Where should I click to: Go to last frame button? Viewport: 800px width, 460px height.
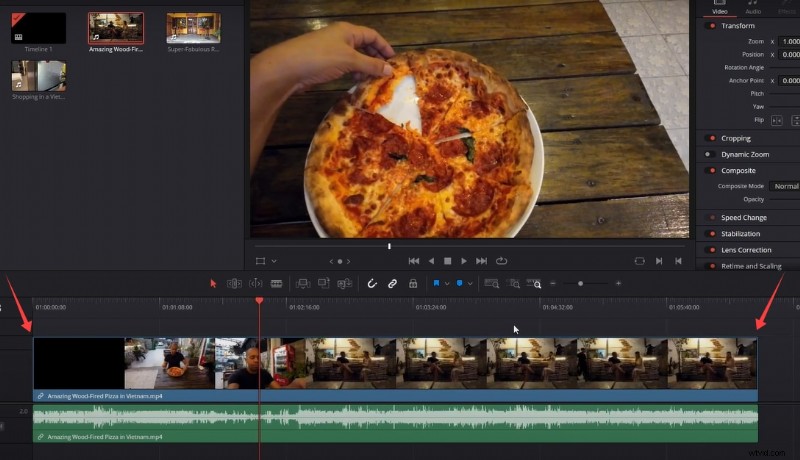coord(482,261)
